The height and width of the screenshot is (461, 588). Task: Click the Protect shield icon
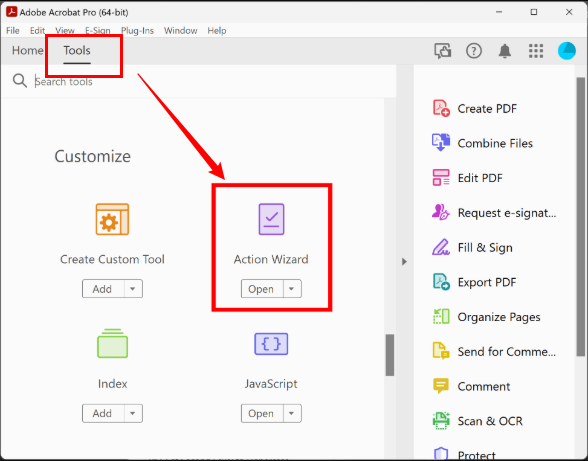[441, 454]
